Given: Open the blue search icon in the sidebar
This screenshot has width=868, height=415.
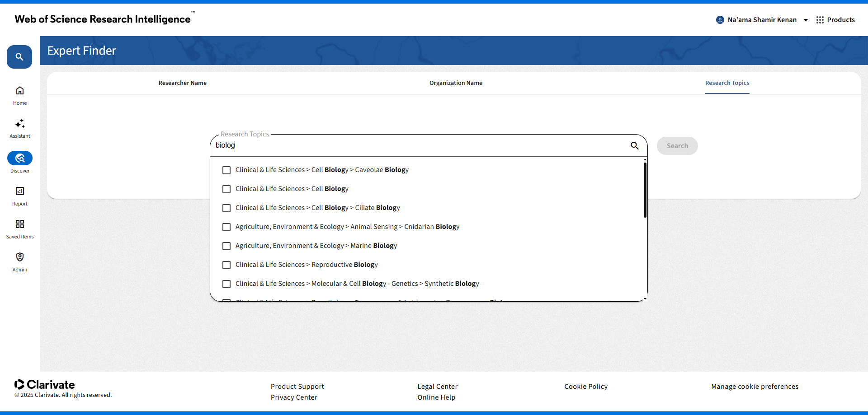Looking at the screenshot, I should (x=19, y=57).
